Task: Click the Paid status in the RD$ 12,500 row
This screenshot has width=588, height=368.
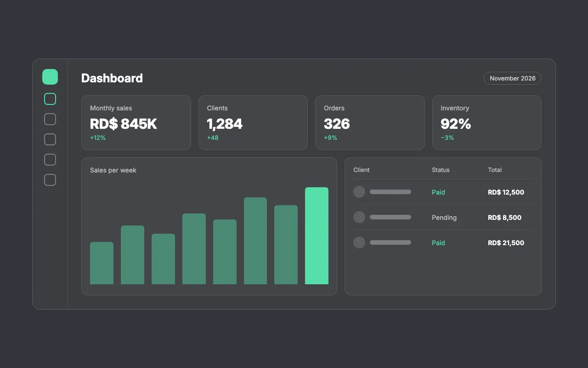Action: point(438,192)
